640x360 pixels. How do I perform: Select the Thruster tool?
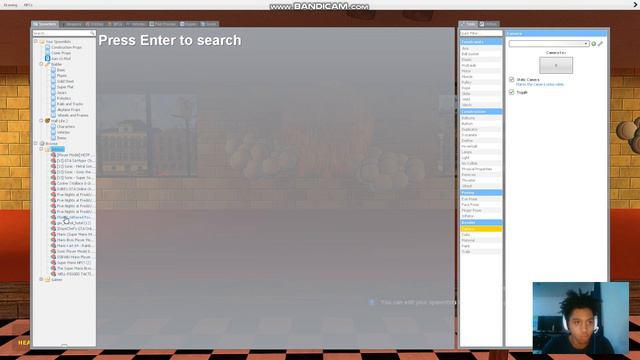click(481, 180)
